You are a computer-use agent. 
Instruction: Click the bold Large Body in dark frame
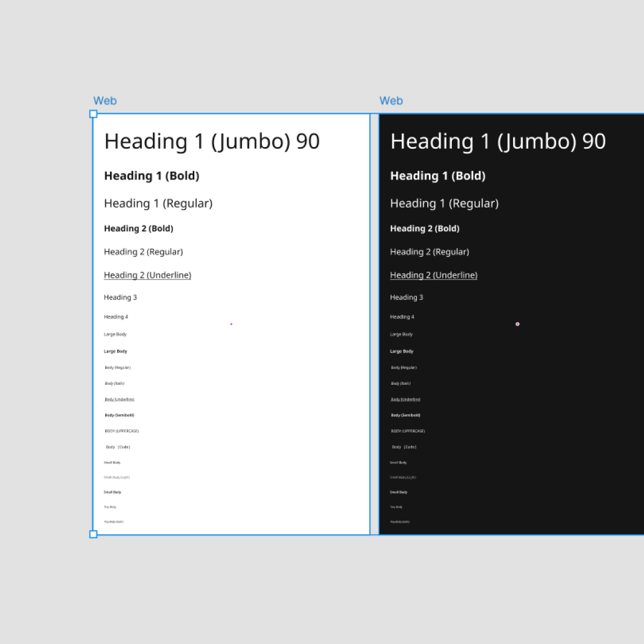pyautogui.click(x=401, y=352)
